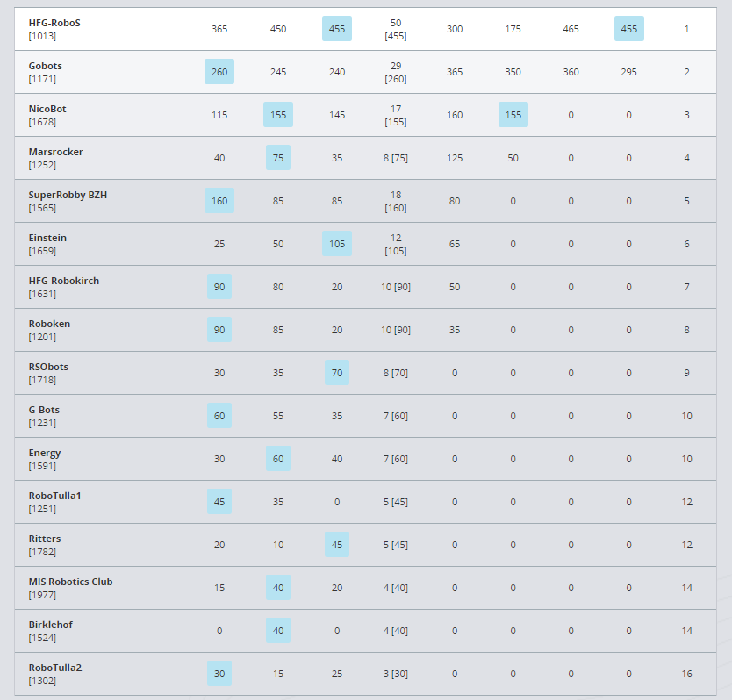Viewport: 732px width, 700px height.
Task: Click the Roboken team name
Action: 49,324
